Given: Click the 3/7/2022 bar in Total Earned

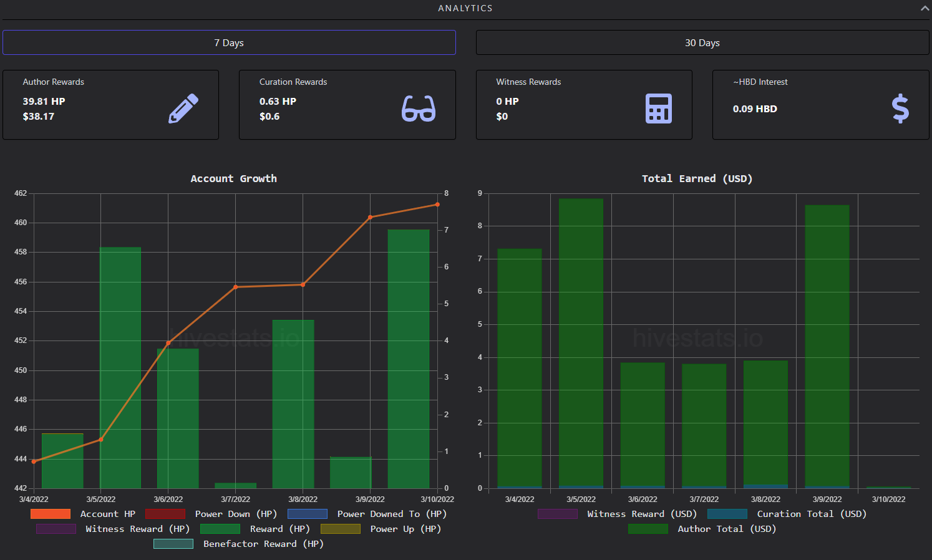Looking at the screenshot, I should [x=704, y=426].
